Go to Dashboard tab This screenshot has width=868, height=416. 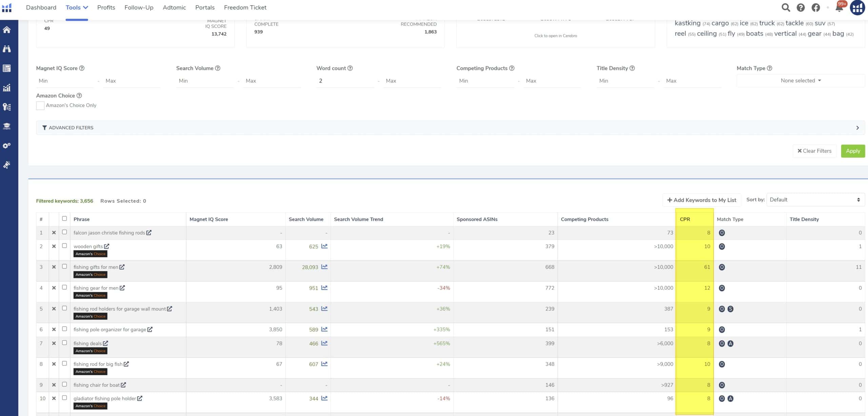[41, 7]
